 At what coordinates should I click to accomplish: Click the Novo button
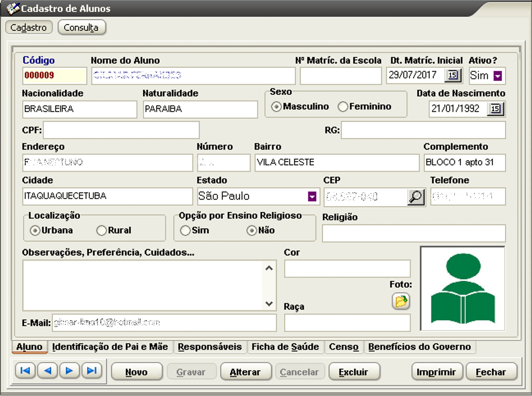pos(137,372)
